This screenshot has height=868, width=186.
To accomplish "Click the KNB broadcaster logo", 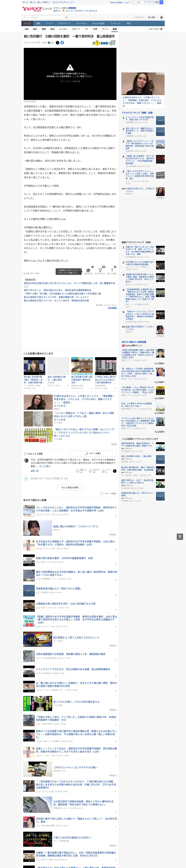I will pos(104,43).
